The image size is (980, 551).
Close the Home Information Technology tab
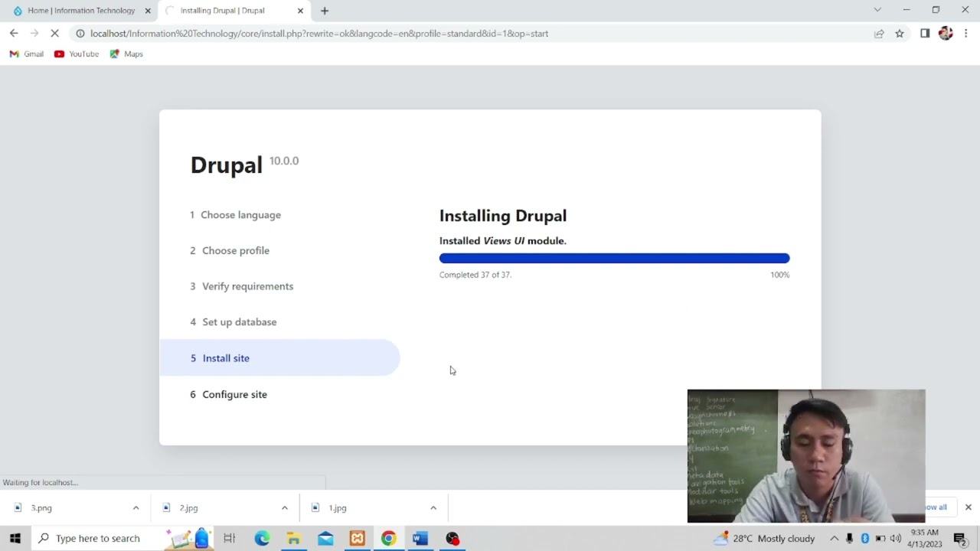pos(148,11)
